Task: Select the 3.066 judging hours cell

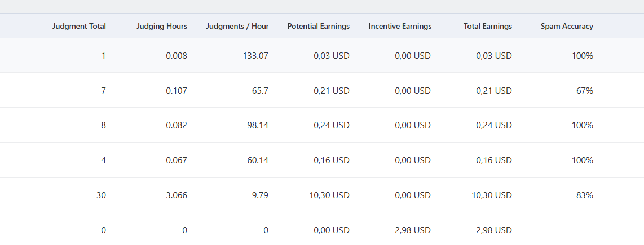Action: (177, 195)
